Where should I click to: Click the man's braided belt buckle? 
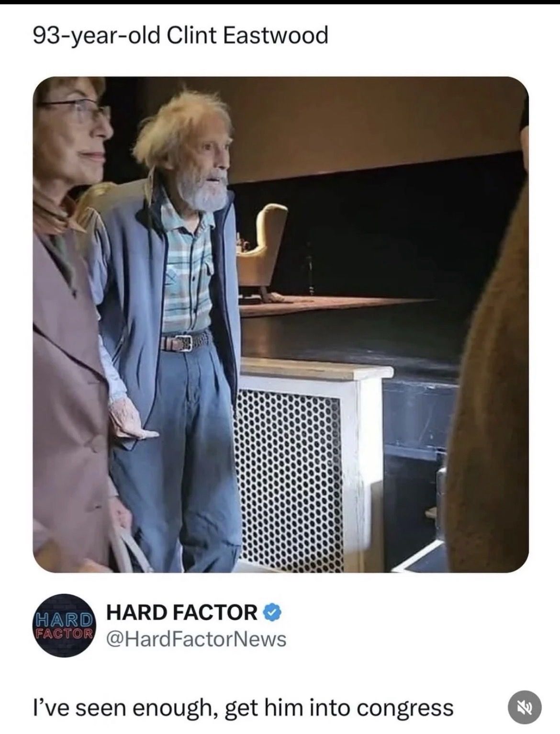coord(181,342)
